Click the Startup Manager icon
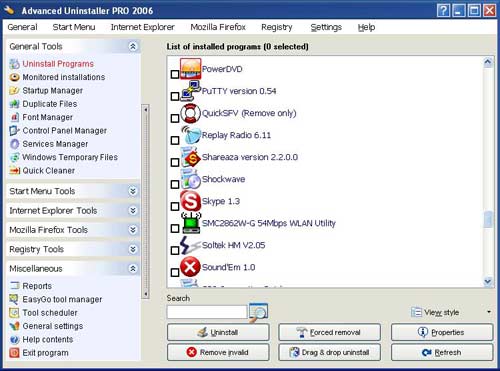 14,90
